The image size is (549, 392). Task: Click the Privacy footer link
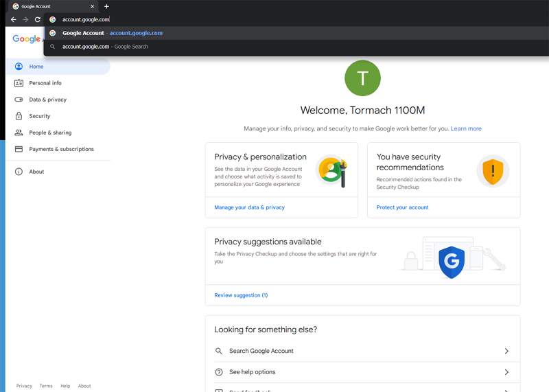click(24, 386)
